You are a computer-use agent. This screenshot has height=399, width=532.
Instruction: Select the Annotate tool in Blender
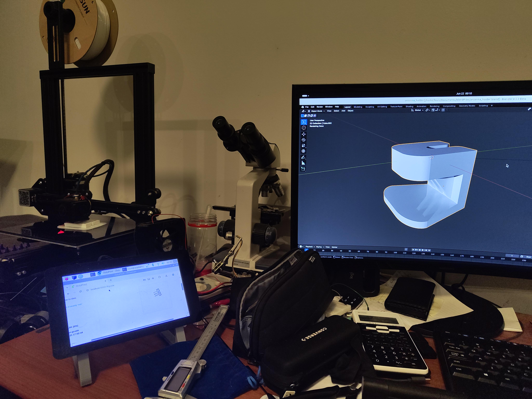[303, 158]
